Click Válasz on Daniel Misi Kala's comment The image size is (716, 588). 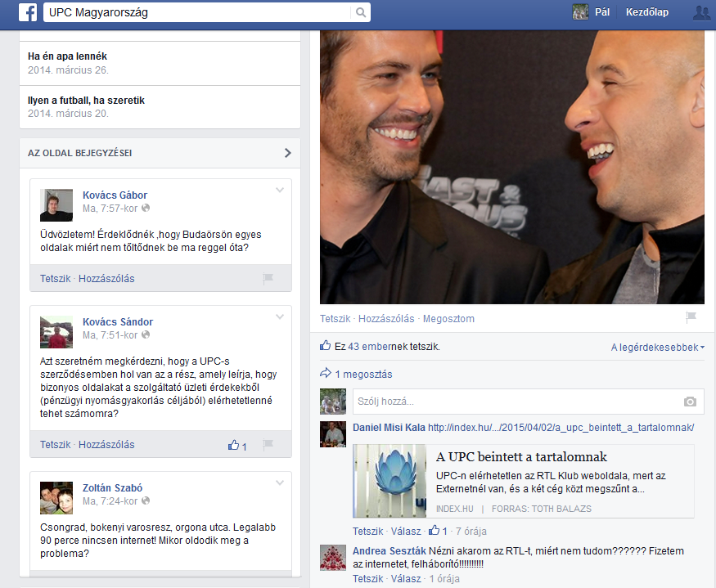click(x=406, y=532)
